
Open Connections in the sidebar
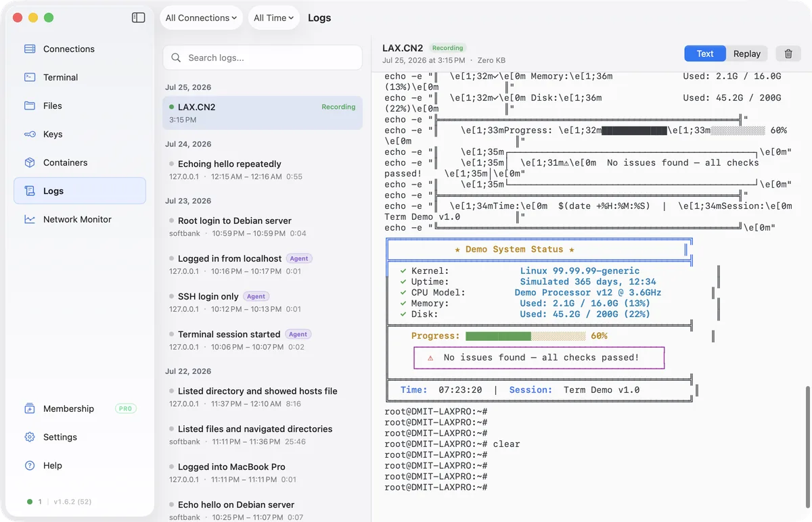pyautogui.click(x=80, y=49)
